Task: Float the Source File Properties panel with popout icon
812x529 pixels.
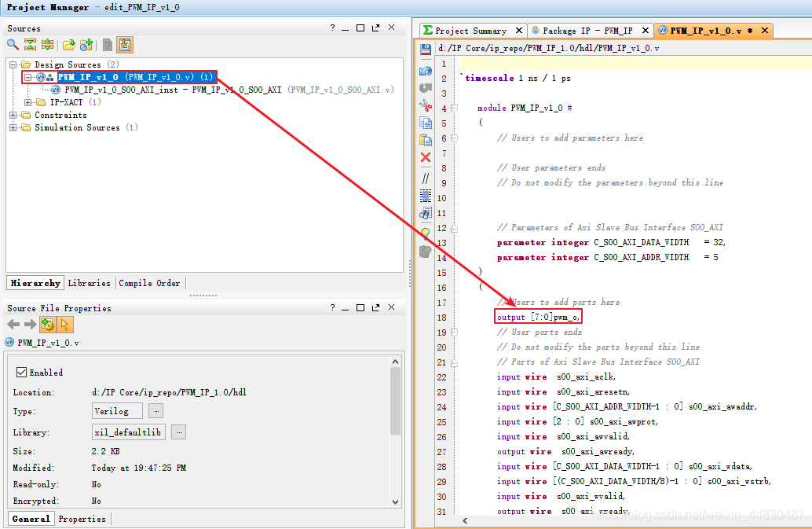Action: pyautogui.click(x=376, y=308)
